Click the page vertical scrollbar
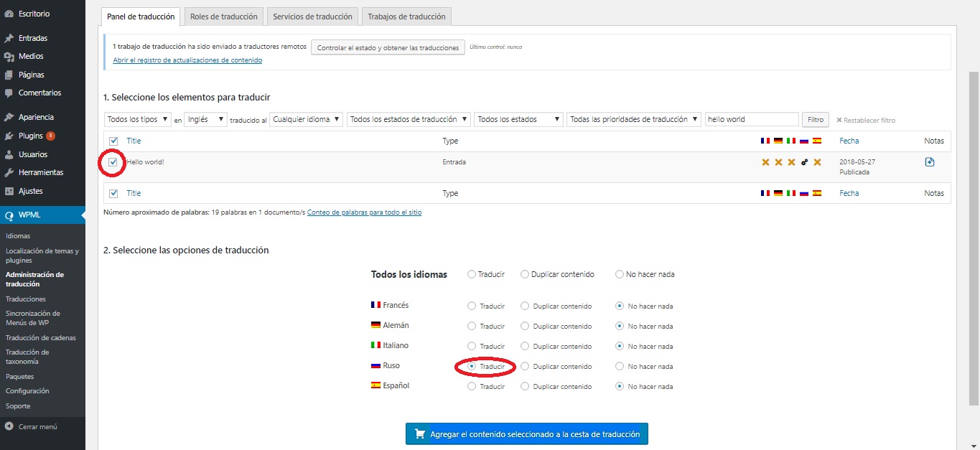This screenshot has height=450, width=980. pos(974,237)
